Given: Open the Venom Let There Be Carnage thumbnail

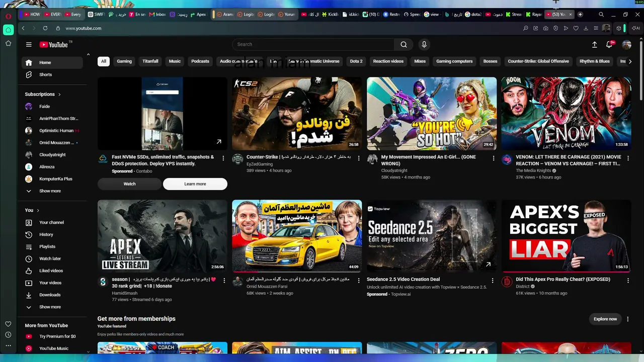Looking at the screenshot, I should coord(566,114).
